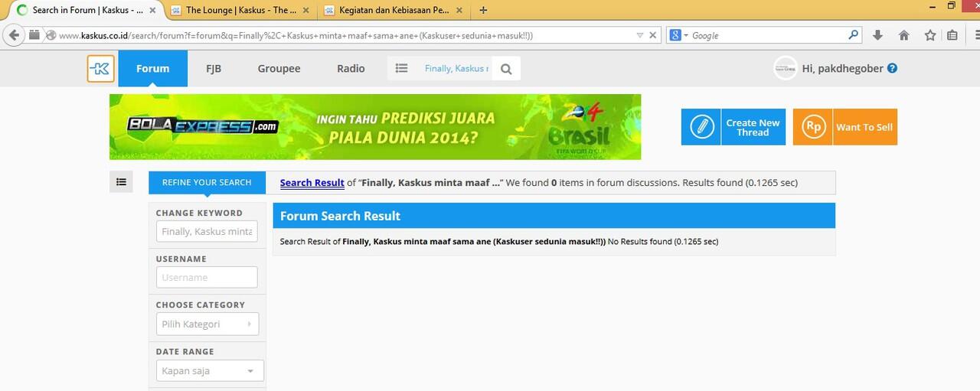Click the blue help question mark icon
Image resolution: width=980 pixels, height=391 pixels.
892,68
